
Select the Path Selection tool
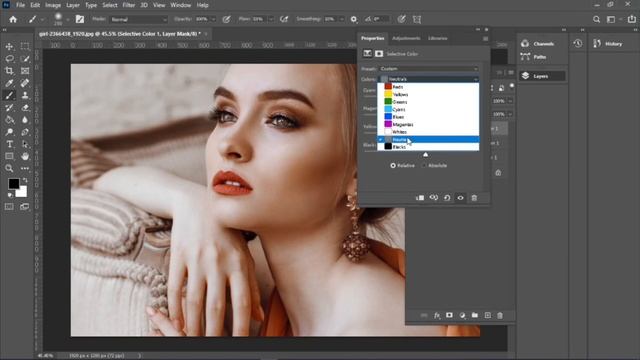(25, 144)
